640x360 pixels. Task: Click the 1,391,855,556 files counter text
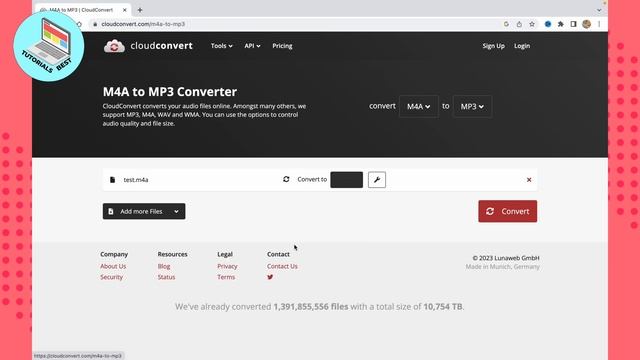311,307
